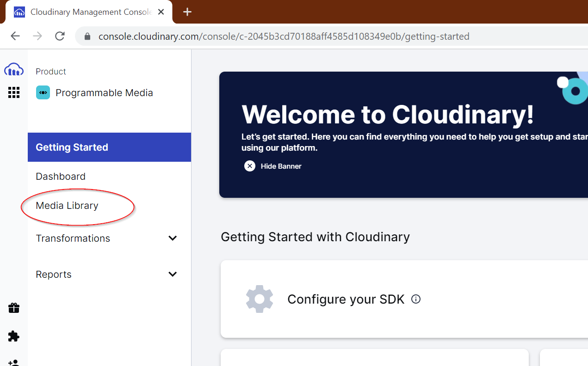Click the Hide Banner link
Image resolution: width=588 pixels, height=366 pixels.
(x=281, y=166)
